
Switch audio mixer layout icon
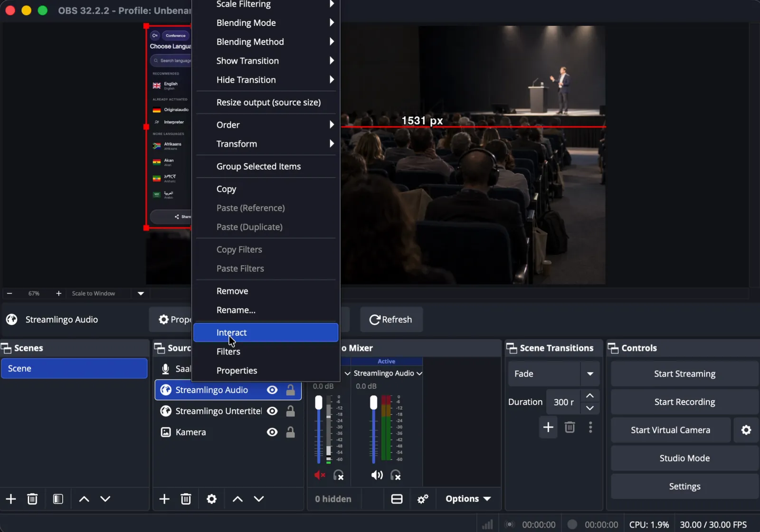397,499
